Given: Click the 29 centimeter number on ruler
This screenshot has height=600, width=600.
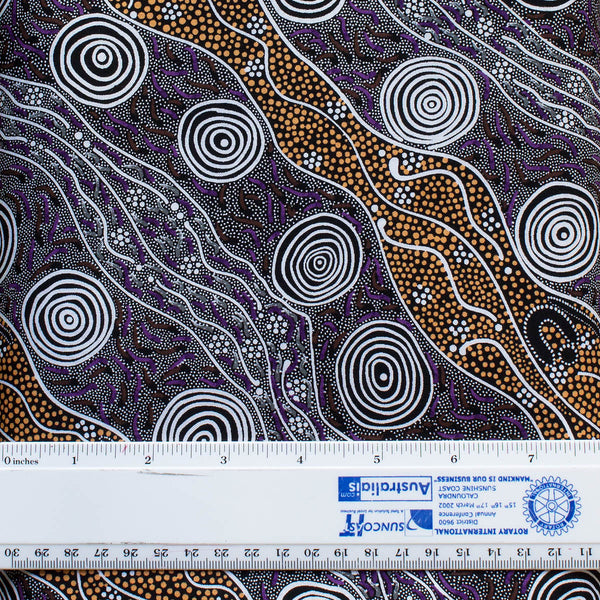Looking at the screenshot, I should click(x=41, y=553).
